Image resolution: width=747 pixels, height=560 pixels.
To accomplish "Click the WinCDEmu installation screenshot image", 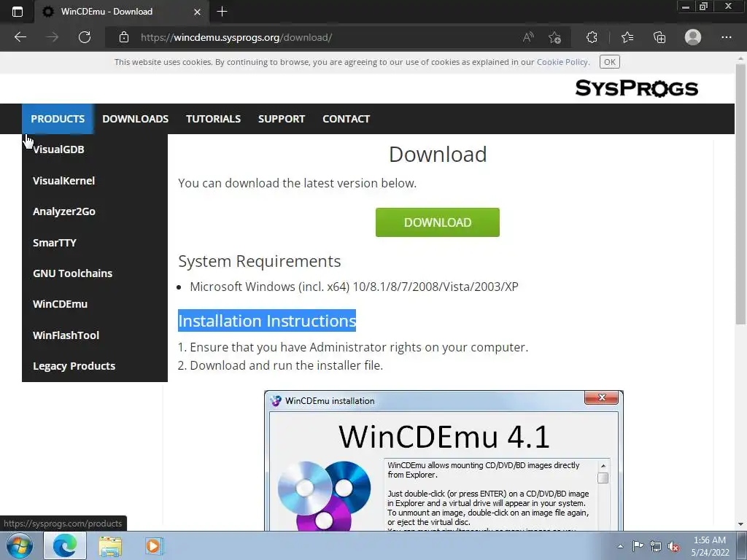I will point(444,461).
